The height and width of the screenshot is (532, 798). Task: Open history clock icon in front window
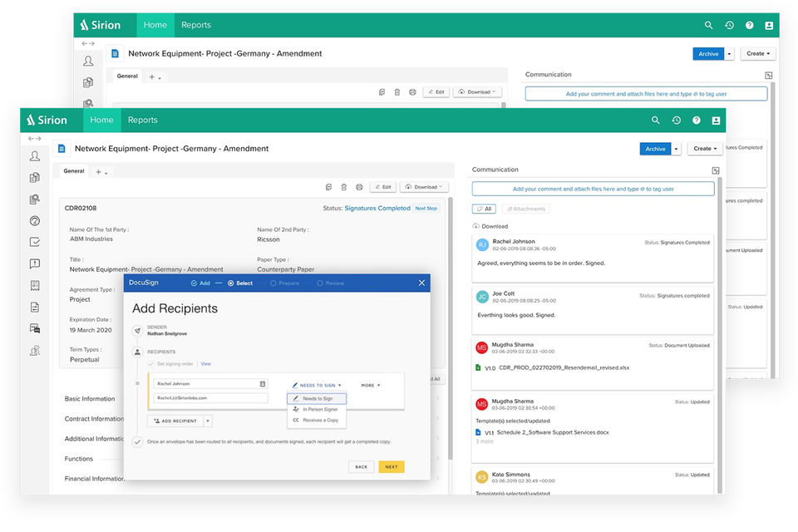[677, 121]
